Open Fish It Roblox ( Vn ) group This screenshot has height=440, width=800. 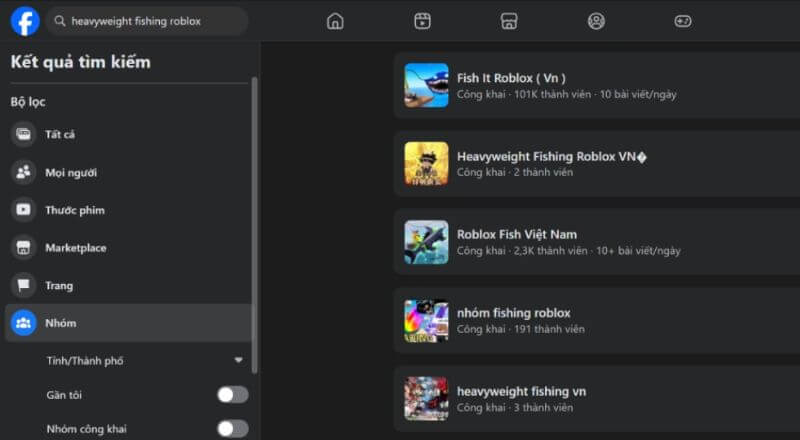coord(511,78)
